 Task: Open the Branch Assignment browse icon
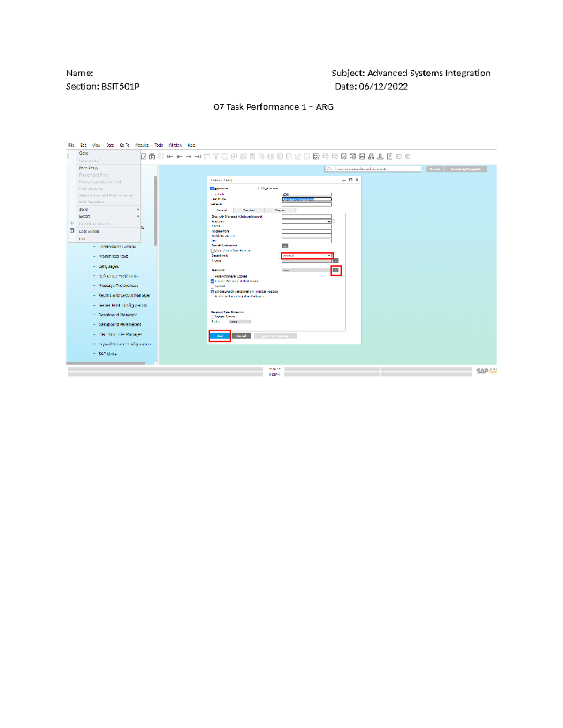285,246
